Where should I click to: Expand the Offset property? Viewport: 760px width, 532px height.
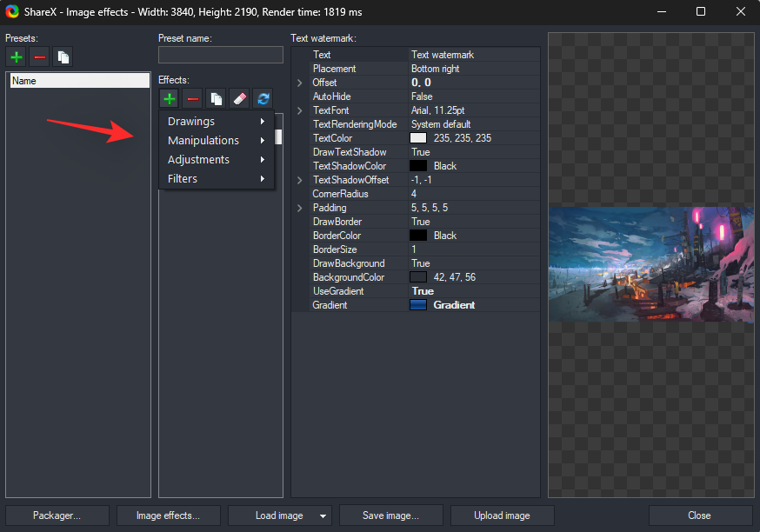coord(300,82)
